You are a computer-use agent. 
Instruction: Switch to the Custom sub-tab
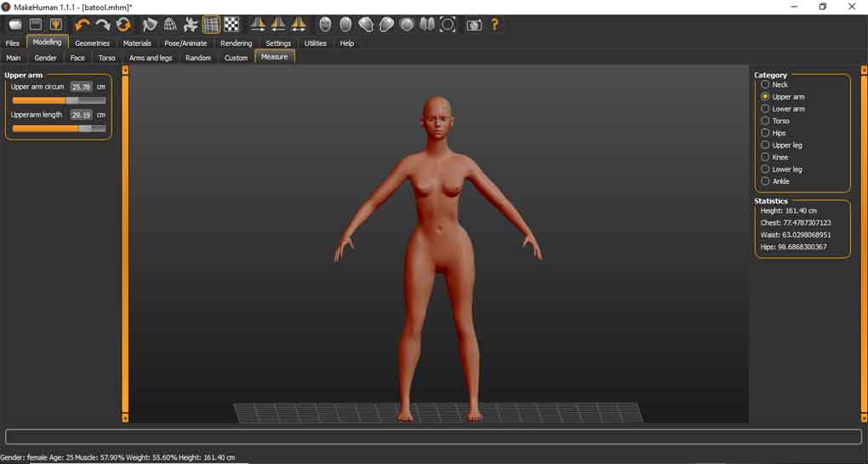click(x=236, y=58)
